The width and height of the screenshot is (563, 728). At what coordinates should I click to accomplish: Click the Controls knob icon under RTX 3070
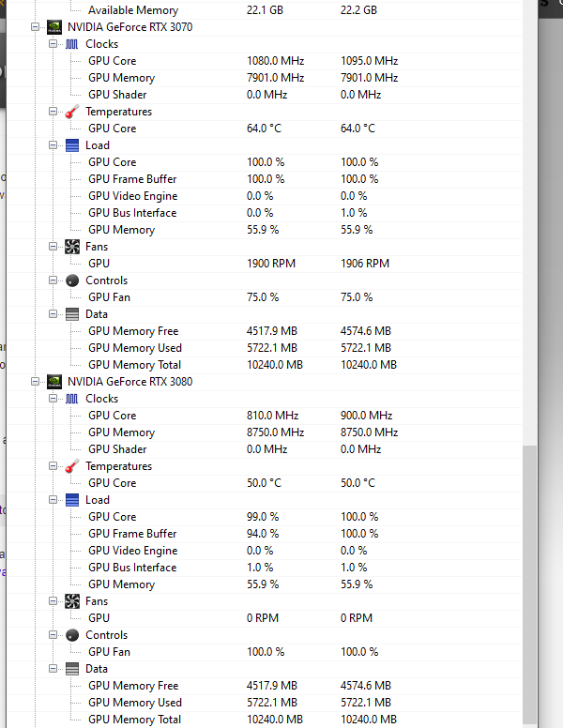[x=72, y=281]
